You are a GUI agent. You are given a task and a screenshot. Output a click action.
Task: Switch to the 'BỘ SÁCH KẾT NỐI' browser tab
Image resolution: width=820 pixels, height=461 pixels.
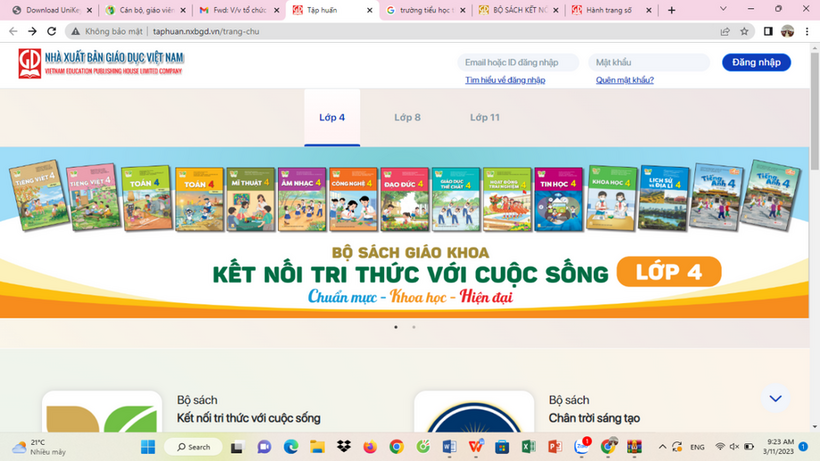point(520,10)
